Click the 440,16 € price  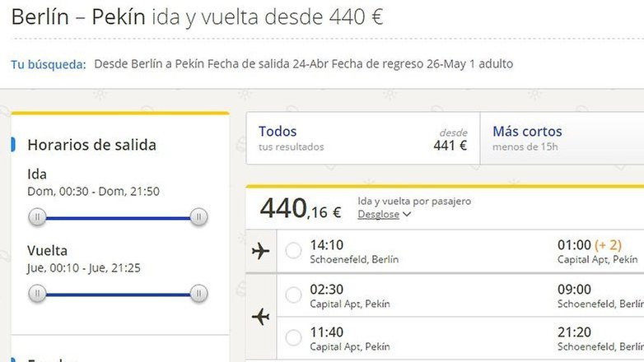pyautogui.click(x=301, y=209)
